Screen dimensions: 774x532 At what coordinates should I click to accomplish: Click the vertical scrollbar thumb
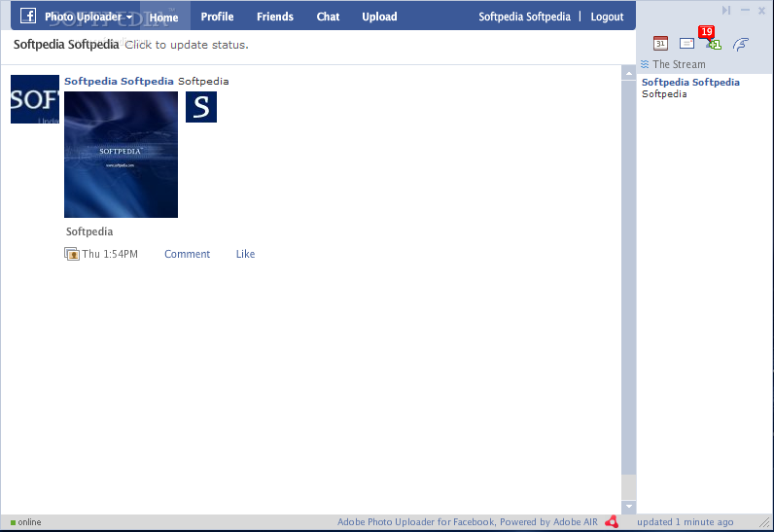pos(628,276)
